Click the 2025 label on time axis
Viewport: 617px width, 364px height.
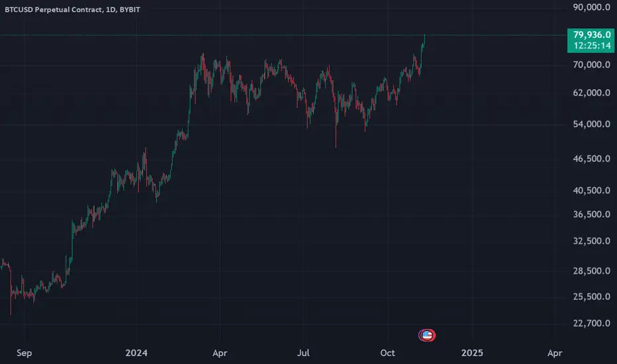coord(472,353)
